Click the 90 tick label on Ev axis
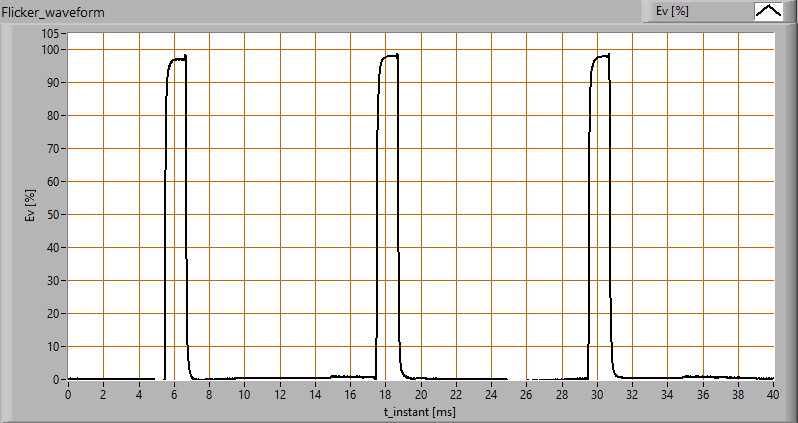 (55, 83)
